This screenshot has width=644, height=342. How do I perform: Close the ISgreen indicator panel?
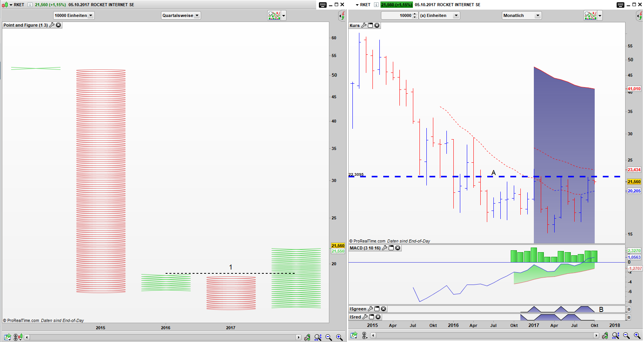coord(384,309)
